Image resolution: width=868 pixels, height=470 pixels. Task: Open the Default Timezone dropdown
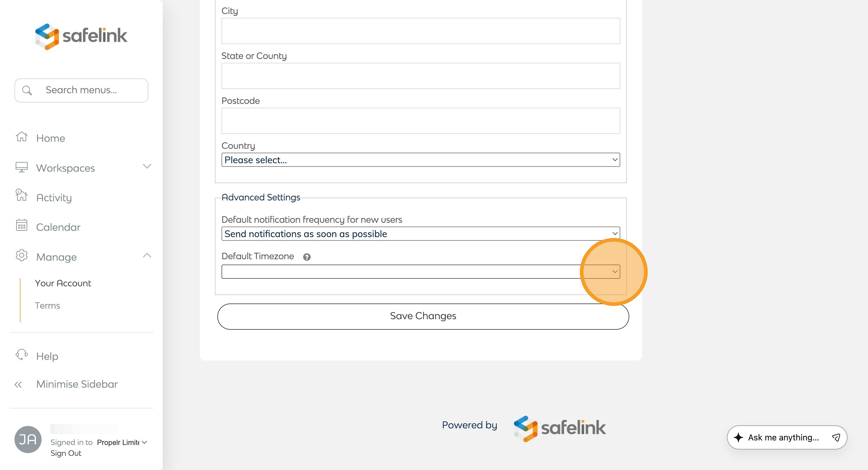(420, 272)
